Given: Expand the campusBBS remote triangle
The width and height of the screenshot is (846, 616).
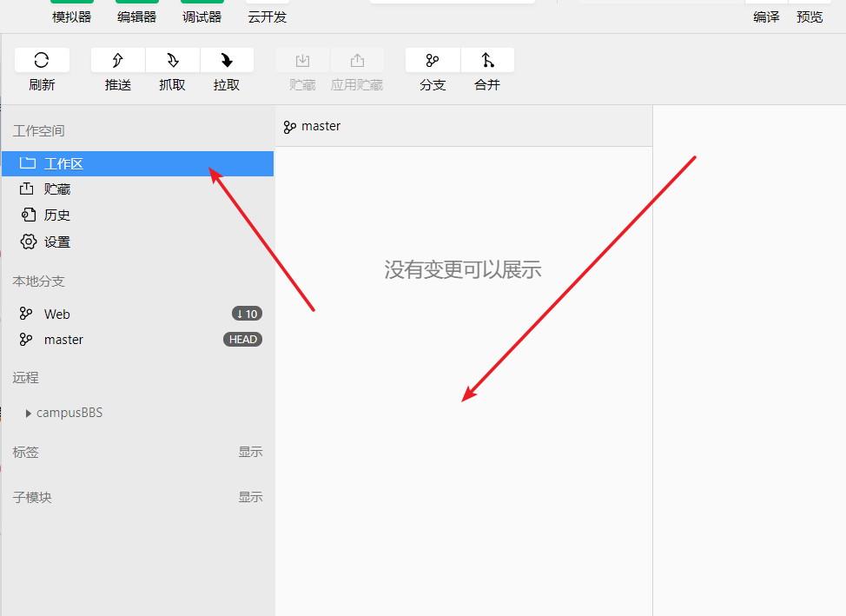Looking at the screenshot, I should pos(28,414).
